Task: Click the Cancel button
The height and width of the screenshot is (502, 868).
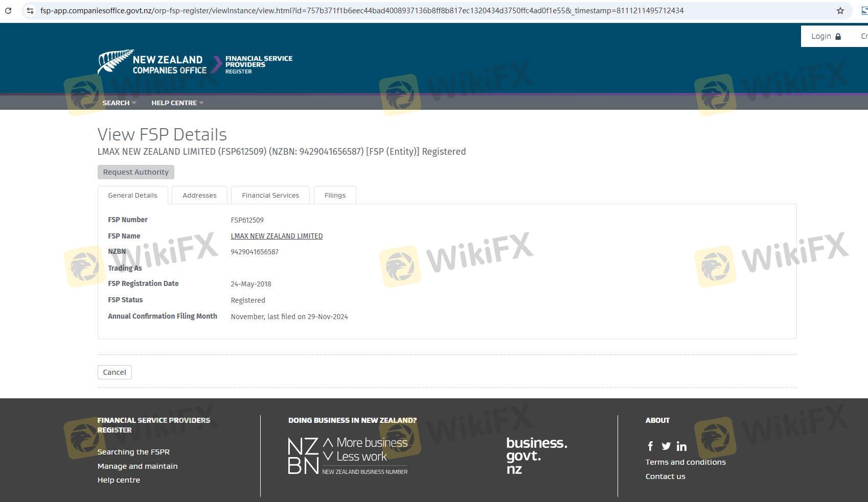Action: (x=115, y=372)
